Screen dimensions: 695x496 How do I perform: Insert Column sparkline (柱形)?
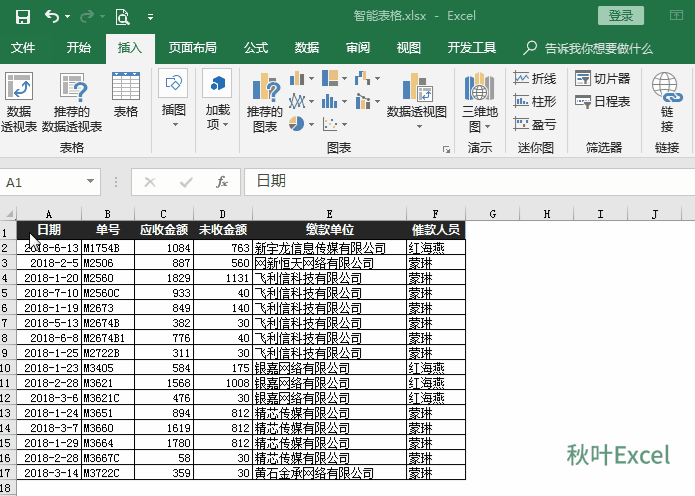click(535, 101)
